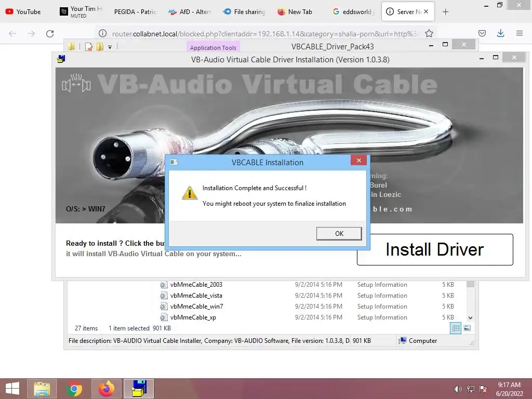The image size is (532, 399).
Task: Select the vbMmeCable_win7 file
Action: click(197, 307)
